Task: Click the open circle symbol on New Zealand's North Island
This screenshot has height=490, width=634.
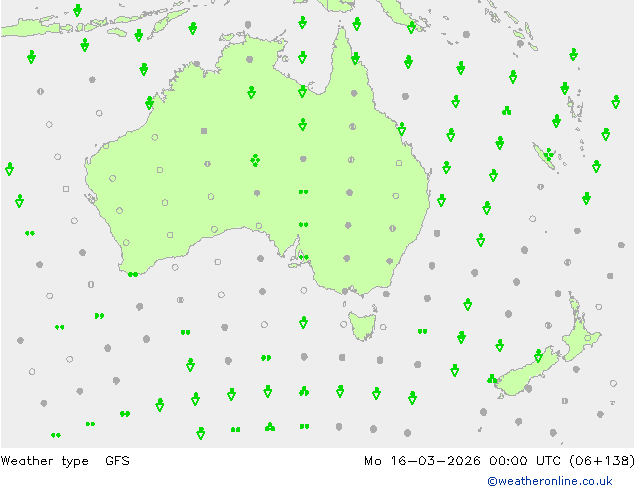Action: pyautogui.click(x=588, y=338)
